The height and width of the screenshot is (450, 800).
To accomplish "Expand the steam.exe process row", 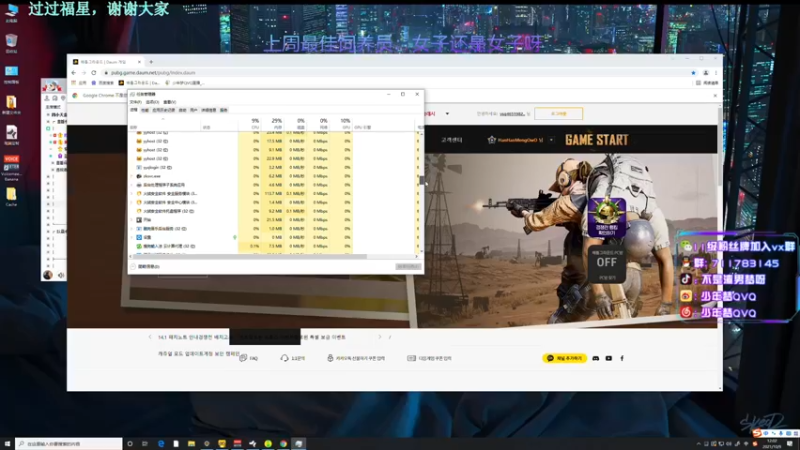I will pyautogui.click(x=132, y=176).
